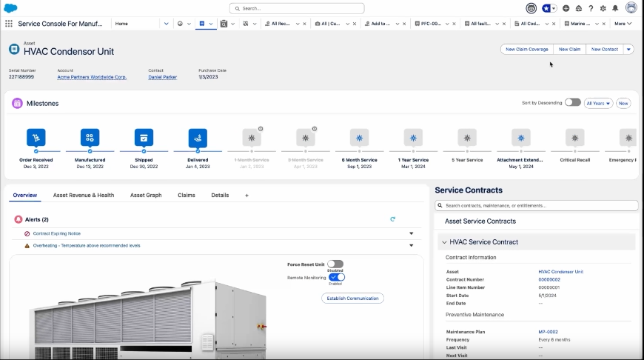Expand the Contract Expiring Notice alert
This screenshot has height=360, width=644.
point(411,233)
